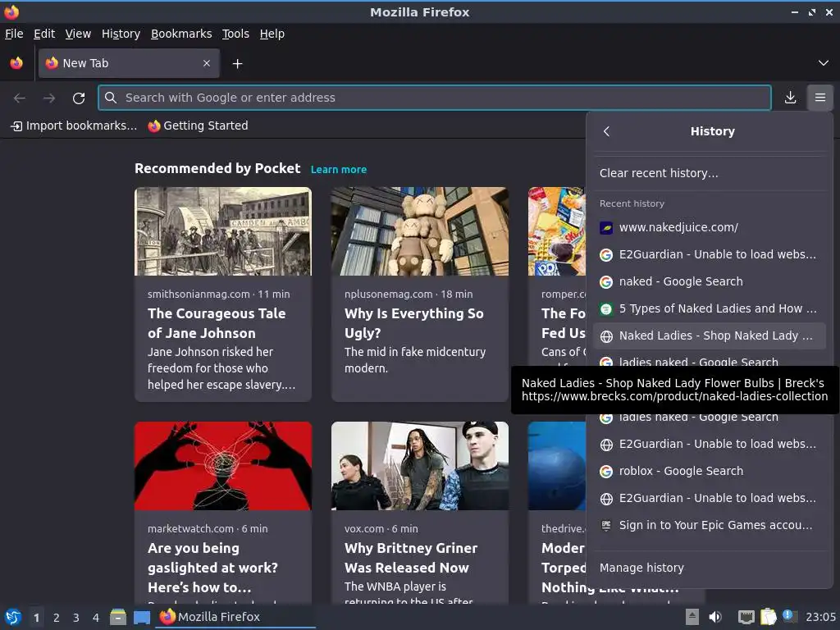Viewport: 840px width, 630px height.
Task: Open the History menu in menu bar
Action: (121, 34)
